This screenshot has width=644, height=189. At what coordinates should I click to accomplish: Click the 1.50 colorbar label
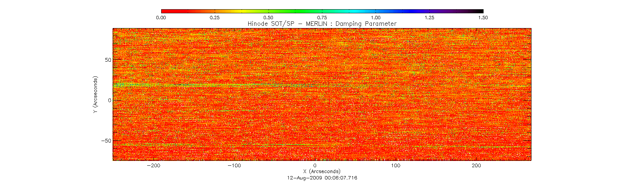[x=483, y=17]
